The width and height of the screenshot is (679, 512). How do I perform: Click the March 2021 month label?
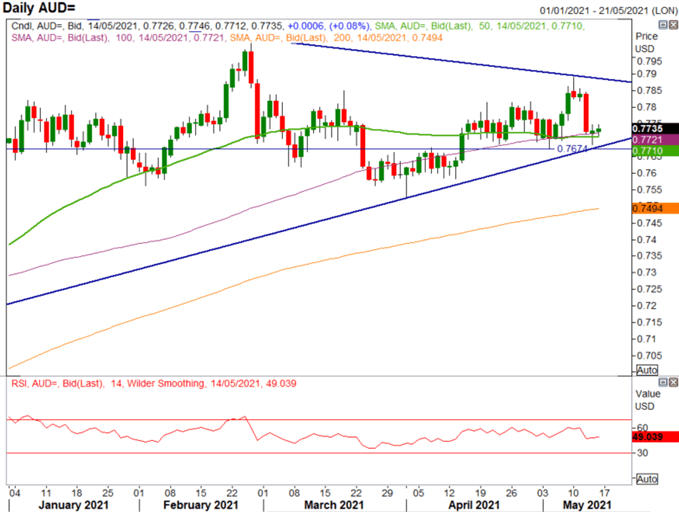[334, 505]
